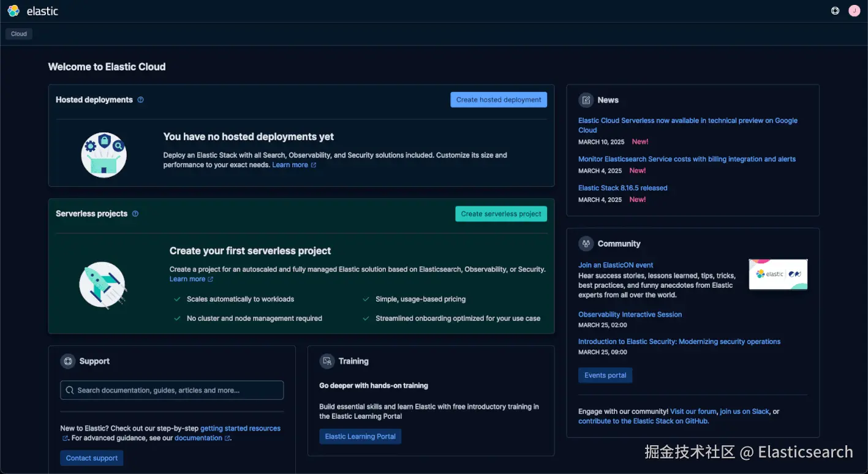868x474 pixels.
Task: Open Visit our forum link
Action: pyautogui.click(x=693, y=412)
